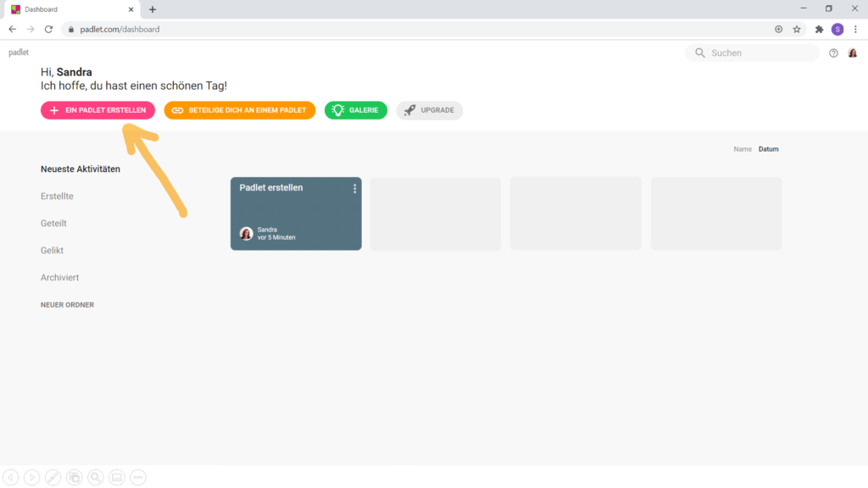Open the Chrome profile avatar S
Image resolution: width=868 pixels, height=488 pixels.
pyautogui.click(x=837, y=30)
